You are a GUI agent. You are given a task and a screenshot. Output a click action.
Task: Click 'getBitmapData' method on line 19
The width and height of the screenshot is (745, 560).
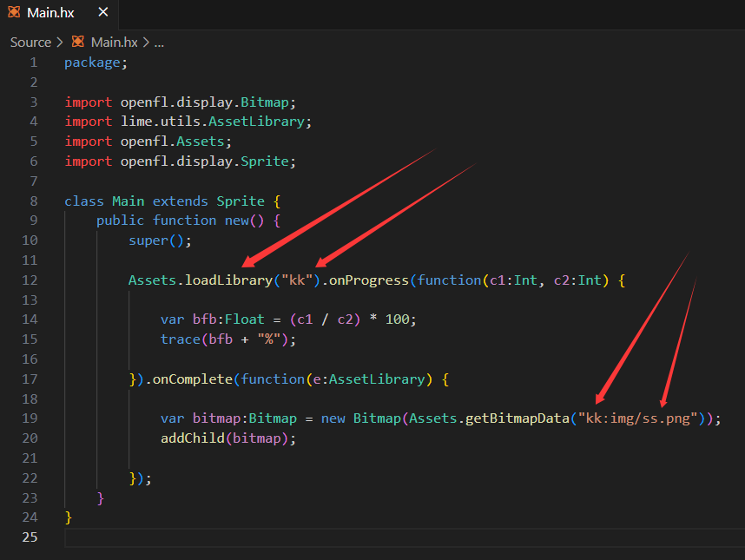point(518,418)
